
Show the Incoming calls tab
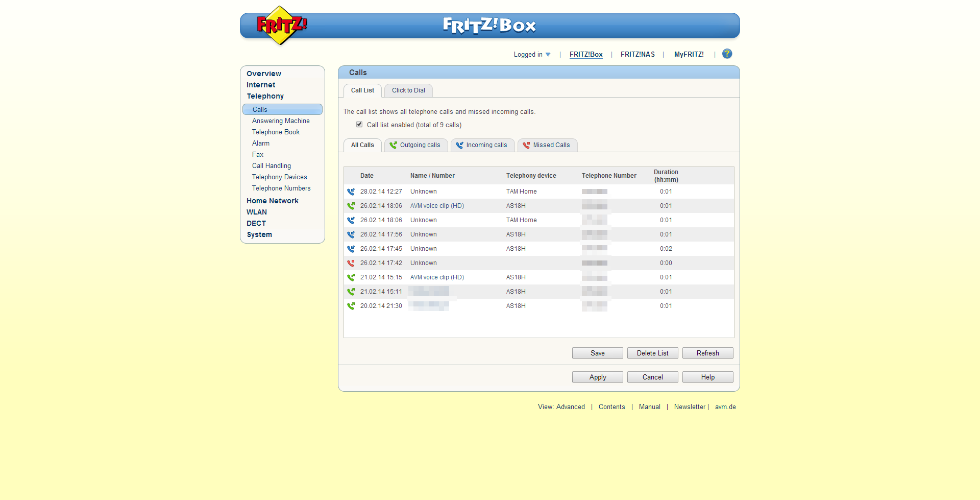point(482,145)
